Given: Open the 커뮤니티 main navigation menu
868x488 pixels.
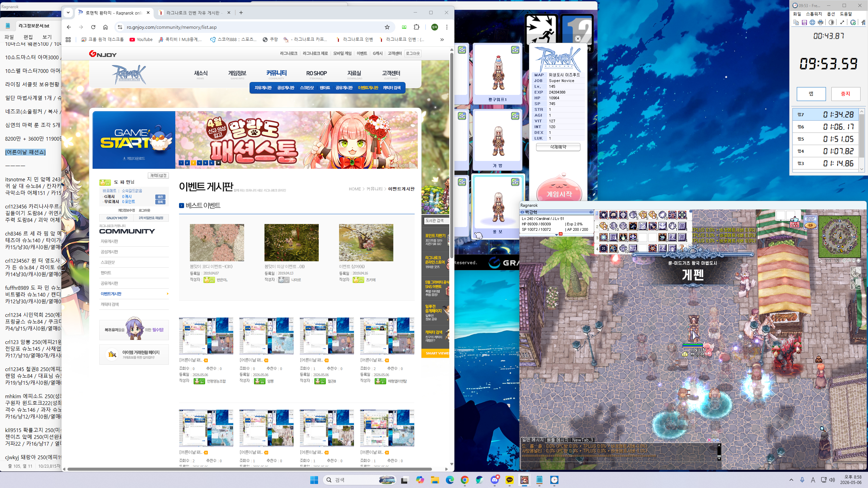Looking at the screenshot, I should point(276,73).
